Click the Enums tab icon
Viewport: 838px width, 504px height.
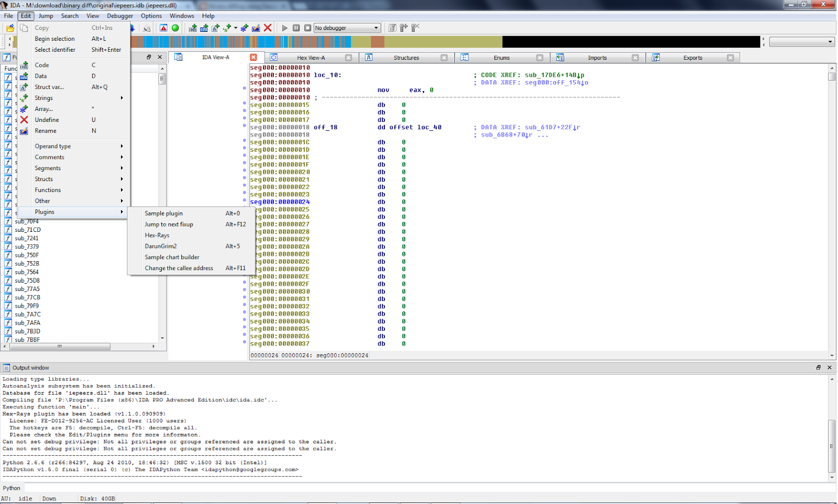[x=465, y=57]
